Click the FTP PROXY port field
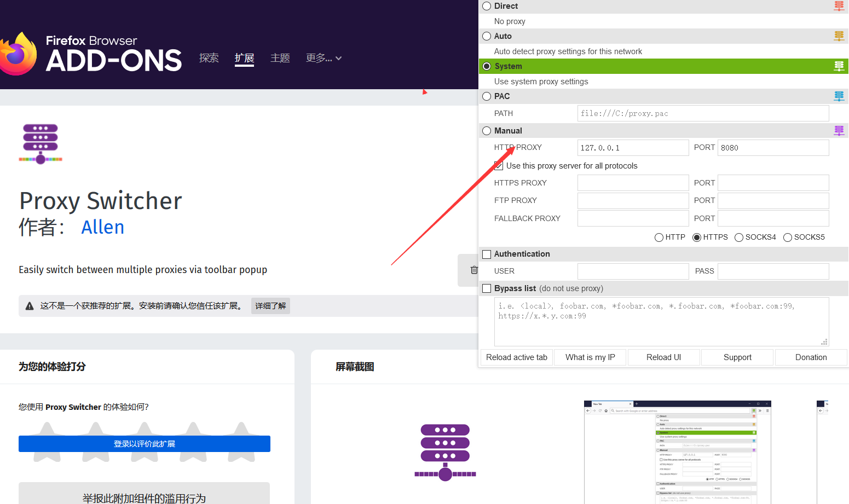 pyautogui.click(x=773, y=201)
